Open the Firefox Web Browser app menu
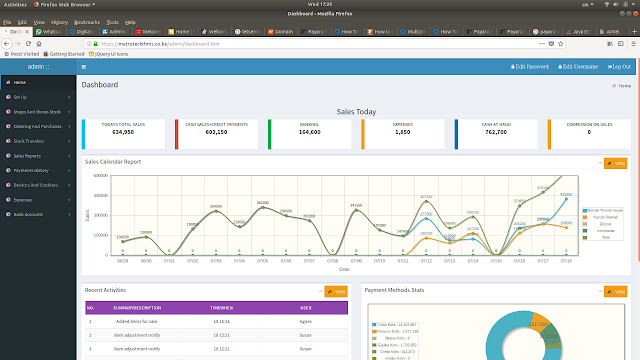 tap(64, 4)
